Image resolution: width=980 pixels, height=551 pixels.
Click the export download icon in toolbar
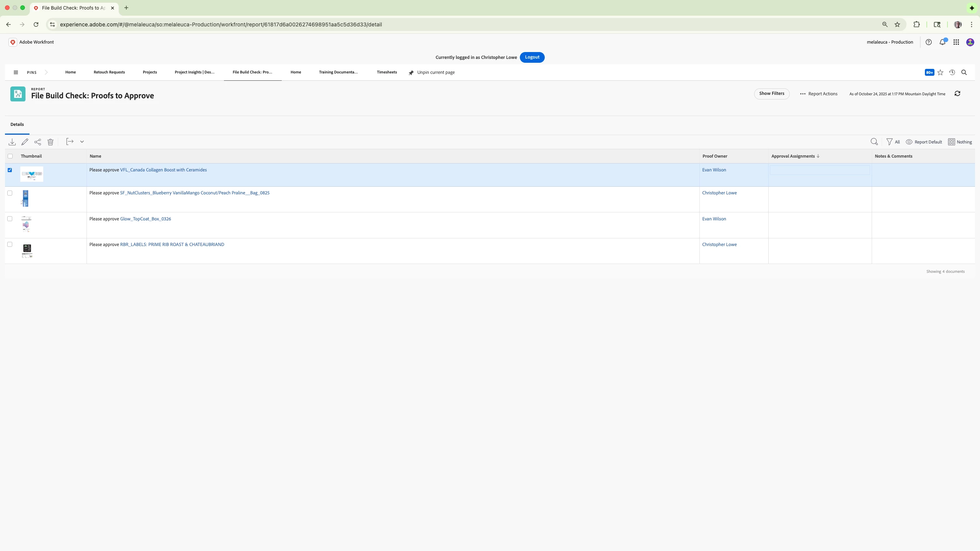pyautogui.click(x=12, y=142)
